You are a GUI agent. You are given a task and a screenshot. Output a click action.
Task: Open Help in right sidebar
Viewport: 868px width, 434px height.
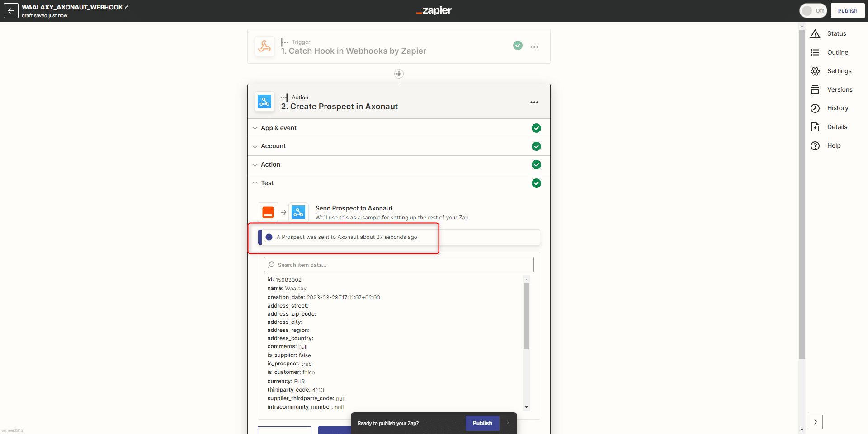826,146
